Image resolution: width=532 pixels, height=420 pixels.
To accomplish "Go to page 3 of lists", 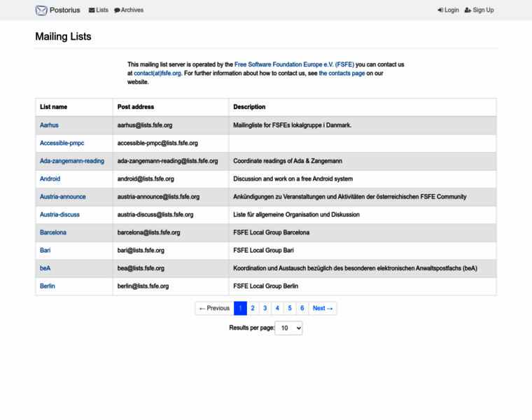I will tap(265, 309).
